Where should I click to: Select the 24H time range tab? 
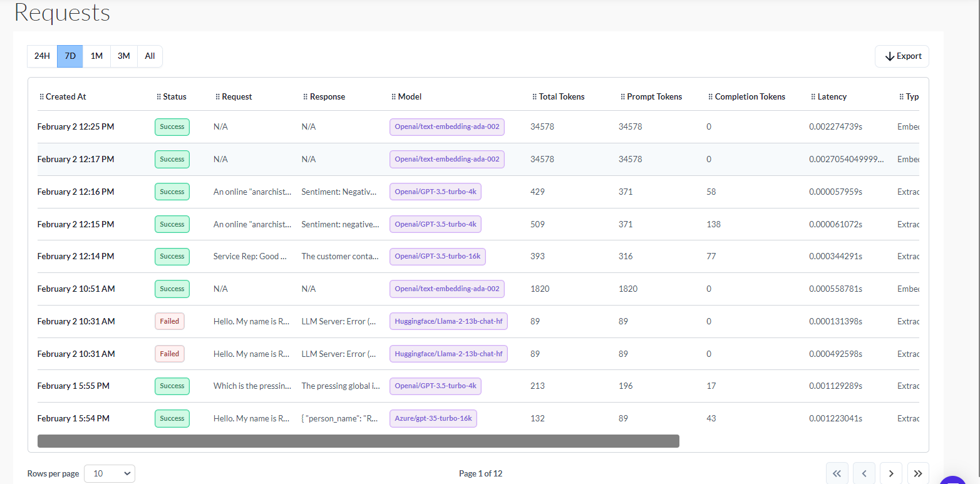[42, 56]
